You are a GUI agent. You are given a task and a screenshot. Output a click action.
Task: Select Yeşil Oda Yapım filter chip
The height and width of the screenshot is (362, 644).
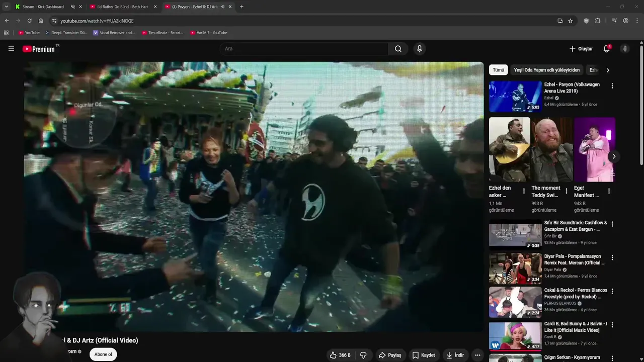pyautogui.click(x=546, y=70)
